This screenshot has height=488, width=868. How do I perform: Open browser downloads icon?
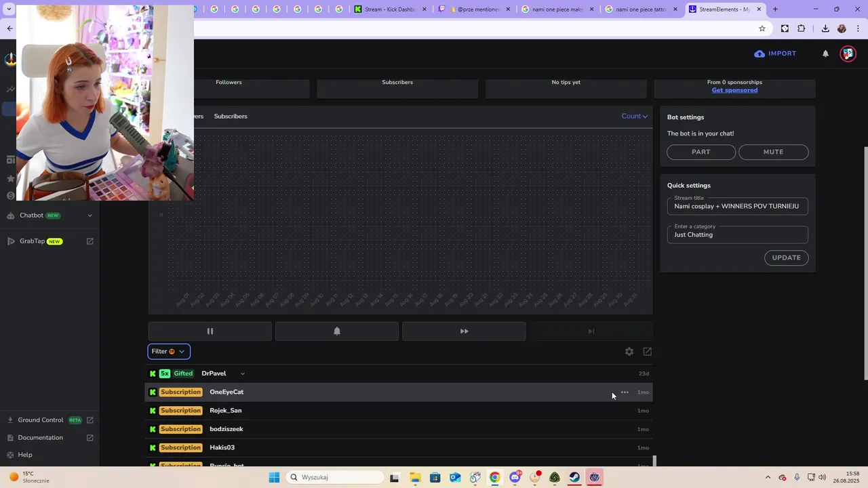tap(825, 28)
